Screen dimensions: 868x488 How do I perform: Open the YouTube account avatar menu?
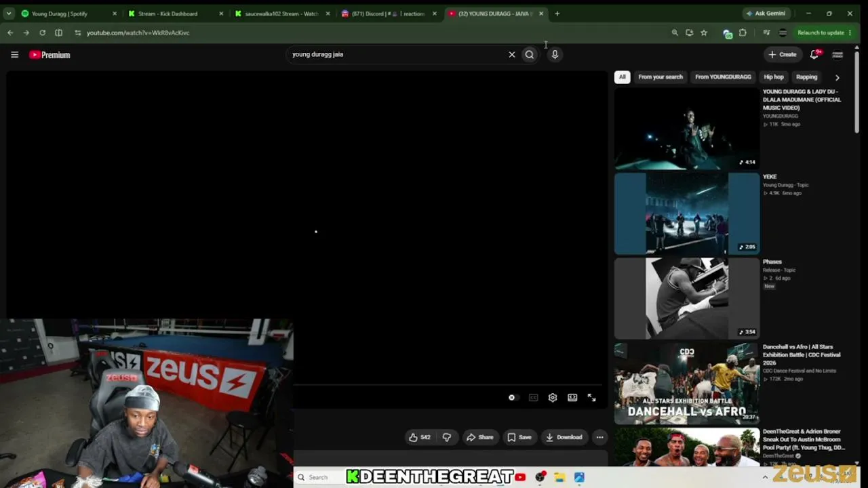click(x=837, y=54)
